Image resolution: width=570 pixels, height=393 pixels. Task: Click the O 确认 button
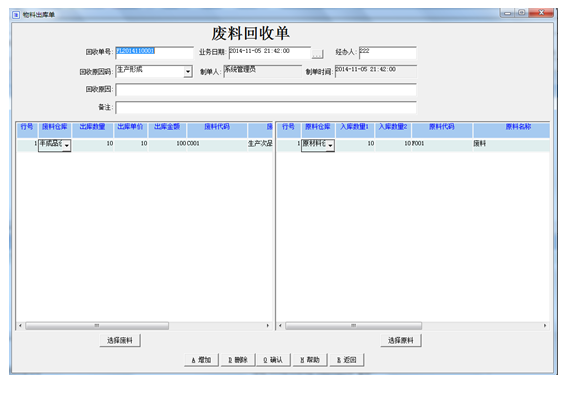coord(273,360)
